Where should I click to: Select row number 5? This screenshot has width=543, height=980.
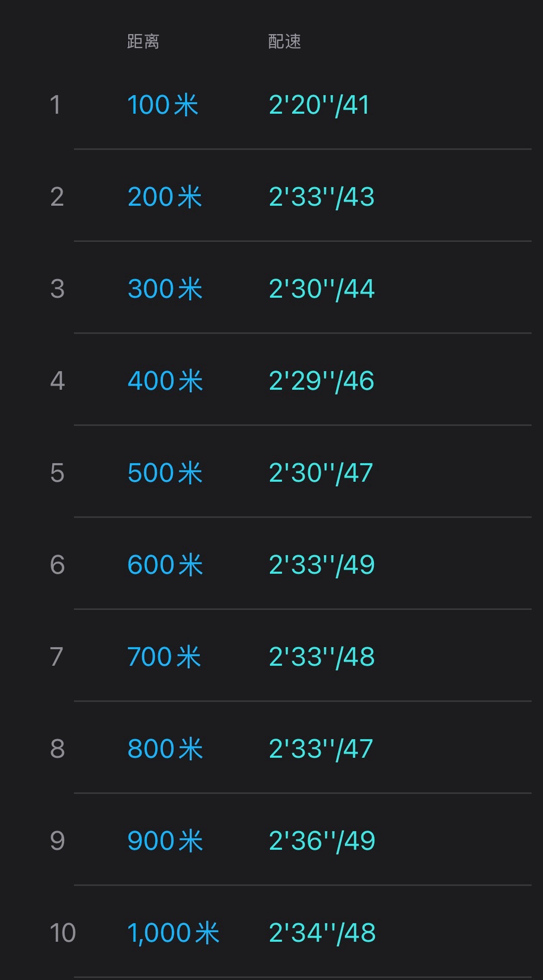click(x=57, y=473)
